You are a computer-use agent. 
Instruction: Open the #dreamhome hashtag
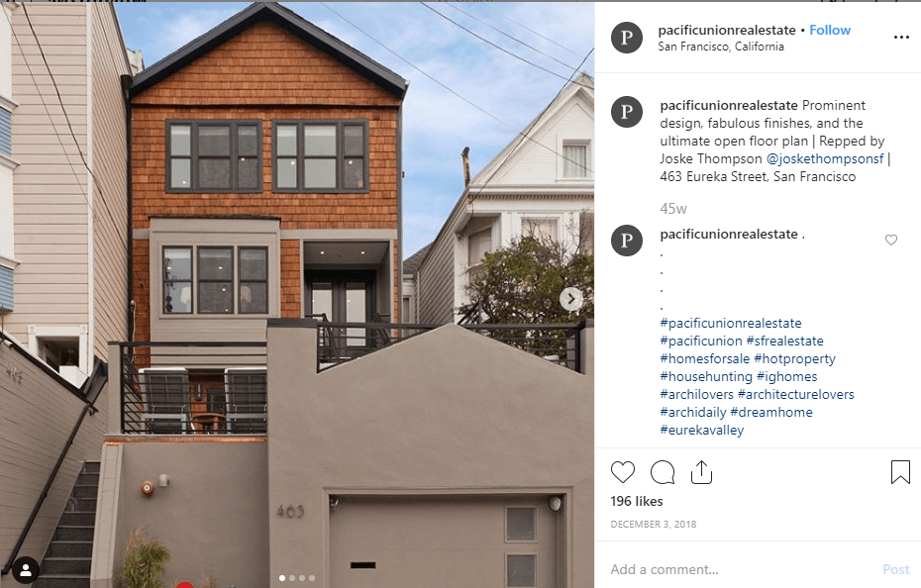(x=771, y=413)
